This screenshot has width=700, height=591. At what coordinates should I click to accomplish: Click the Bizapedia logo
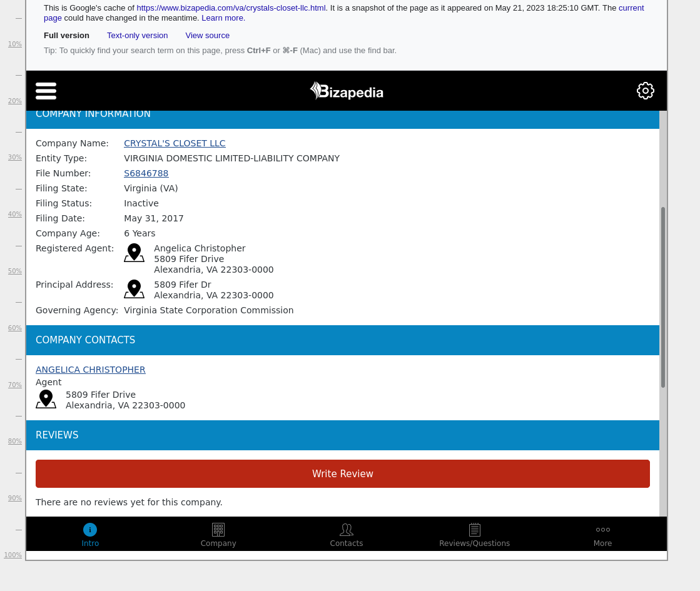tap(347, 91)
